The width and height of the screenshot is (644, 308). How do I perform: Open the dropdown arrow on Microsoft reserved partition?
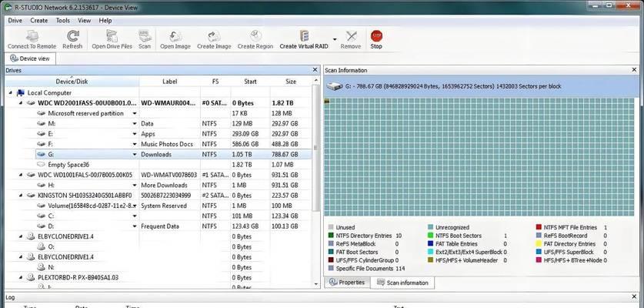click(x=135, y=113)
